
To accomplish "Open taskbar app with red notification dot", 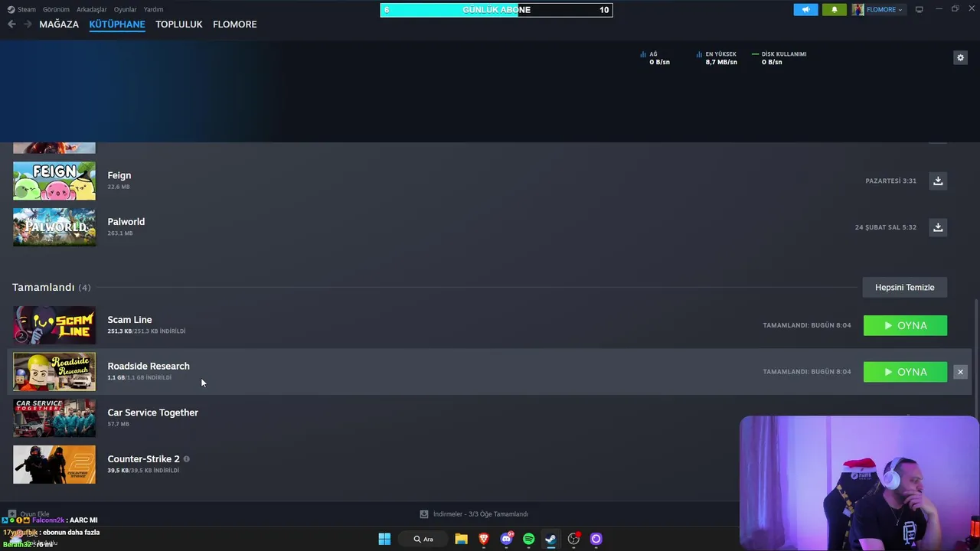I will (573, 539).
